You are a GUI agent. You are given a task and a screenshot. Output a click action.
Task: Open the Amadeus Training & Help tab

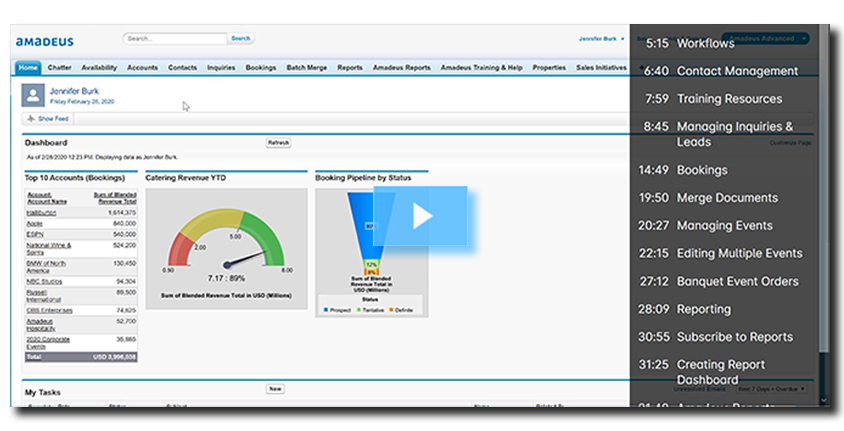click(481, 68)
